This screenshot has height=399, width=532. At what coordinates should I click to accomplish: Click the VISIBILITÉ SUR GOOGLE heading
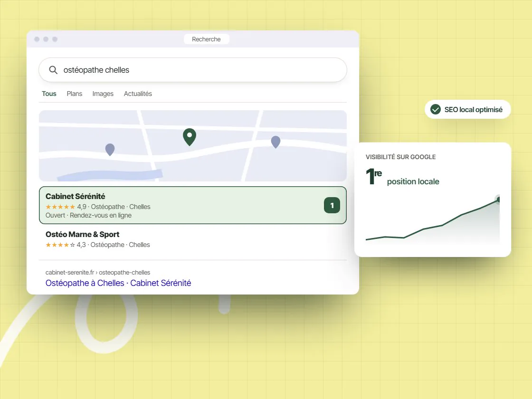[401, 157]
